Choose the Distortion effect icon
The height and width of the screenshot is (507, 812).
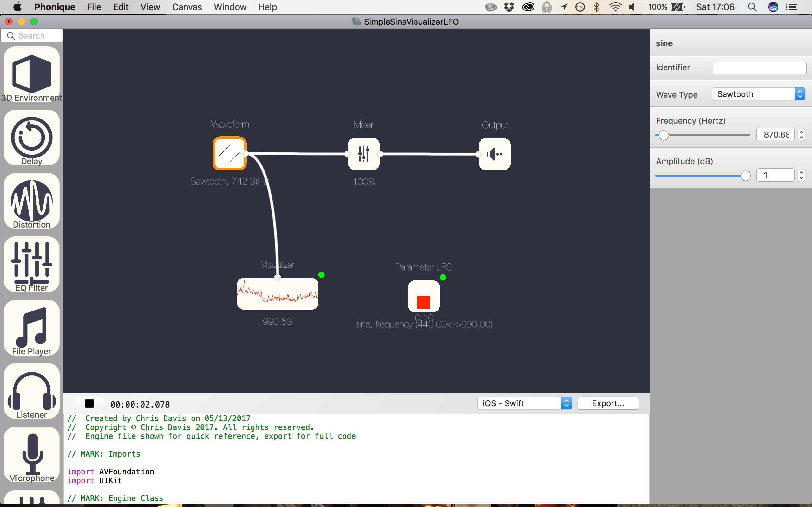(x=31, y=201)
